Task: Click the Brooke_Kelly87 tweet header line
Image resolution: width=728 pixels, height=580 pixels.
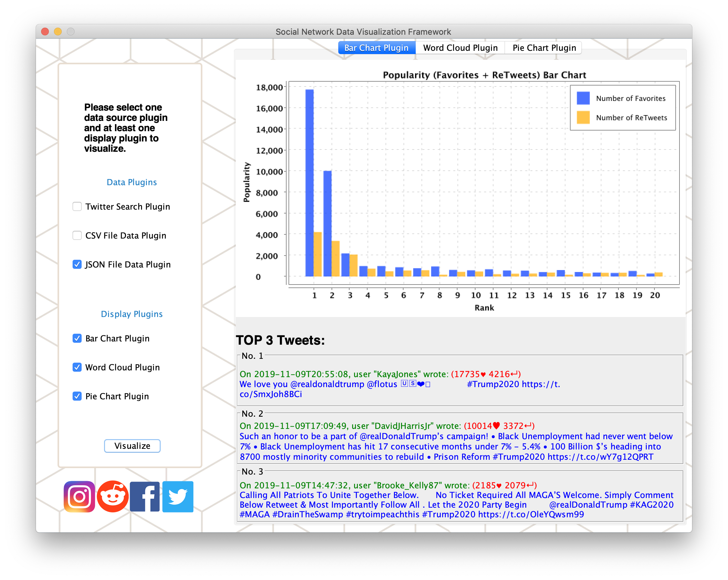Action: [388, 485]
